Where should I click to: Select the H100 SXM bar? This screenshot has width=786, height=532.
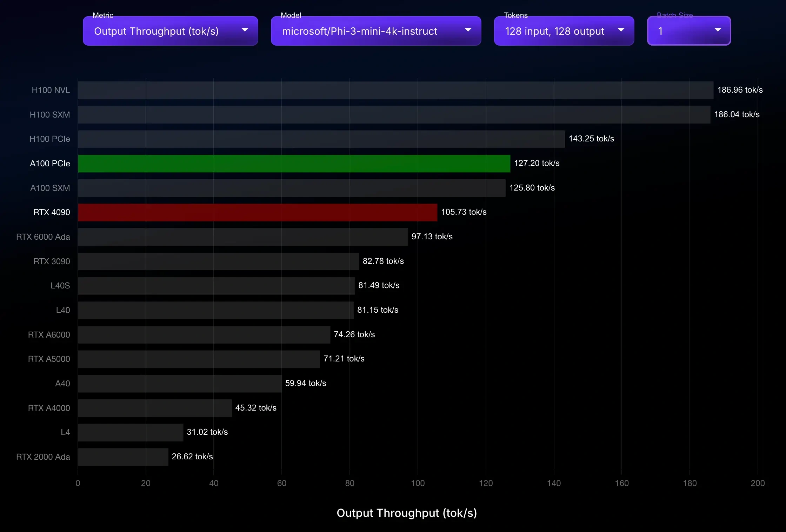(x=394, y=115)
